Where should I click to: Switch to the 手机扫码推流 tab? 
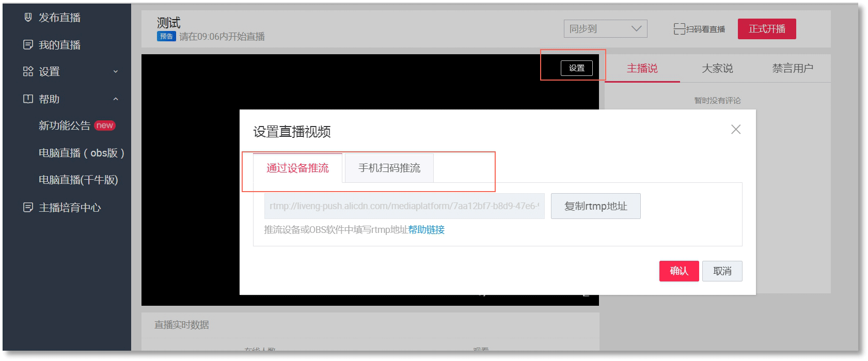(x=389, y=168)
